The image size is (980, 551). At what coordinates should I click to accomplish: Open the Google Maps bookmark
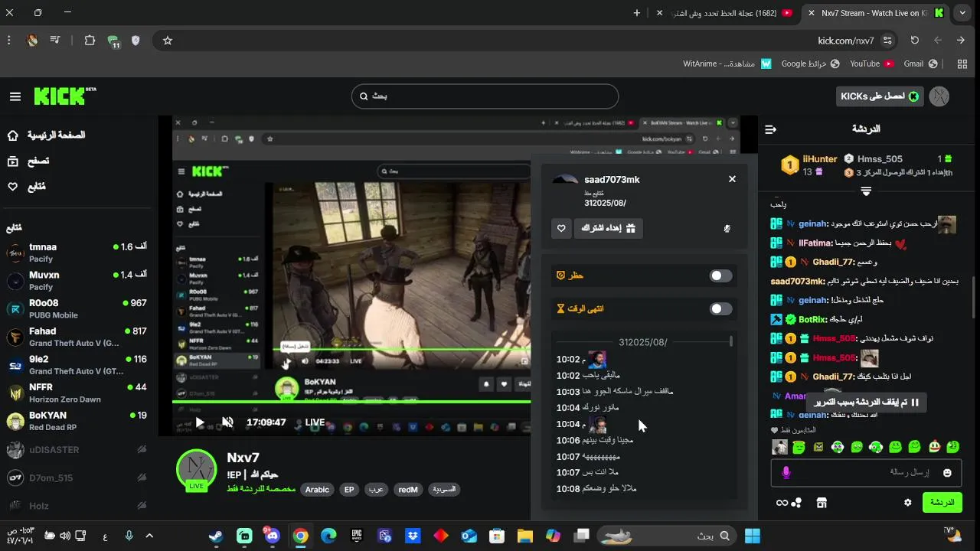click(x=811, y=64)
